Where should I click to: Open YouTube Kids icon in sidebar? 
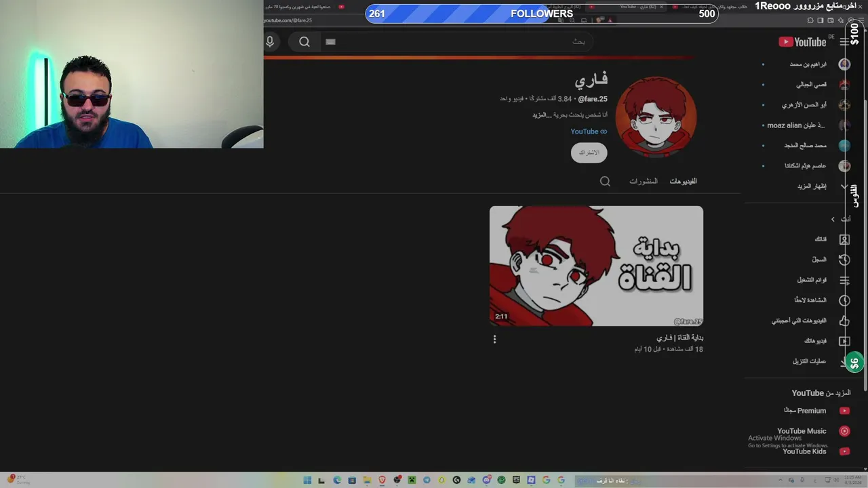[x=844, y=451]
